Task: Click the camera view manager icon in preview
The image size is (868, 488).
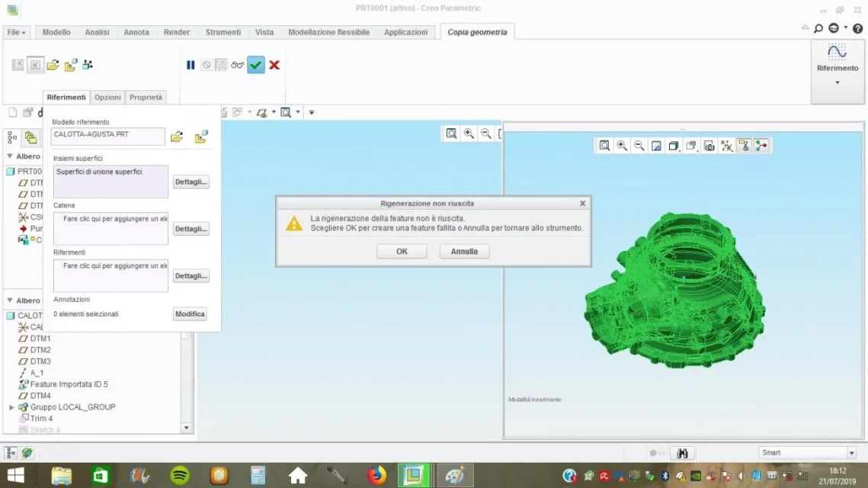Action: pyautogui.click(x=709, y=146)
